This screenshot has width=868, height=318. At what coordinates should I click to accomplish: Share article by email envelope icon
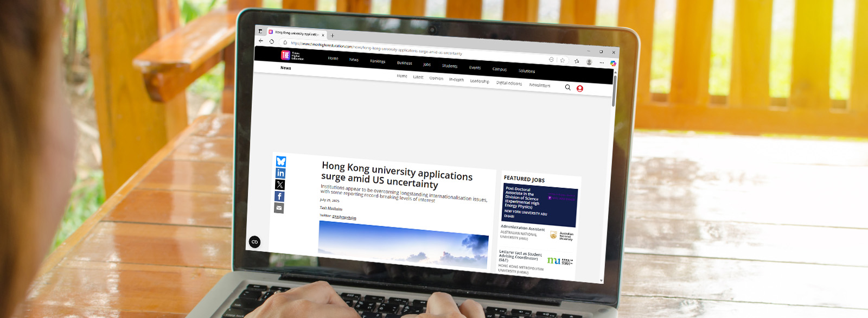pyautogui.click(x=279, y=208)
